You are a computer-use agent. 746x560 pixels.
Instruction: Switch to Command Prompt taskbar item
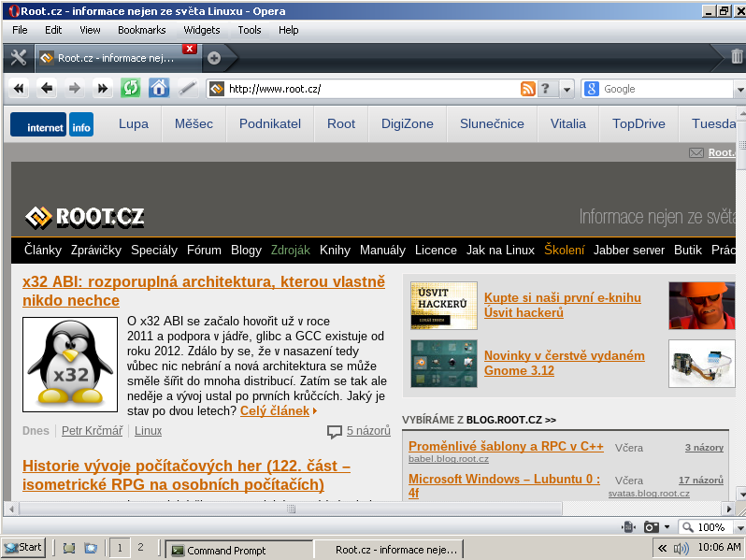coord(238,550)
